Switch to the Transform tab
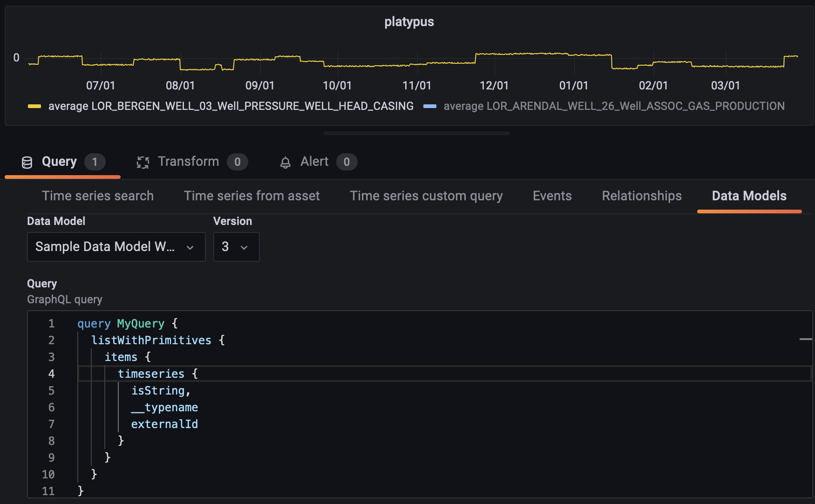Image resolution: width=815 pixels, height=504 pixels. click(x=189, y=162)
